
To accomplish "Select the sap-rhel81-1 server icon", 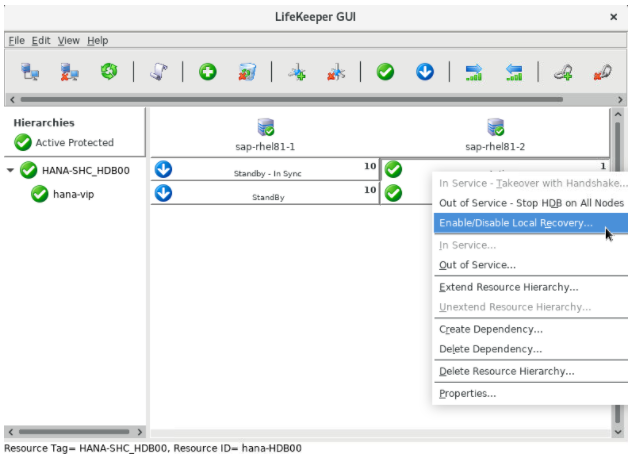I will pyautogui.click(x=266, y=127).
